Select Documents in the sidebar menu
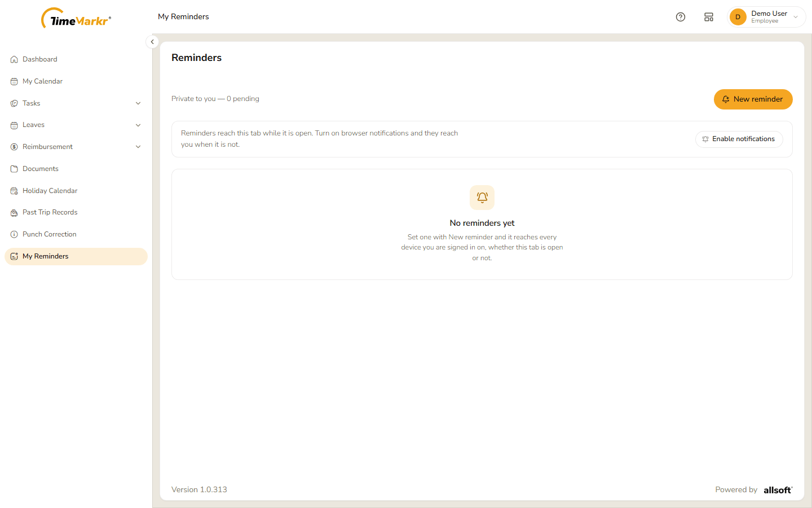The width and height of the screenshot is (812, 508). point(76,169)
